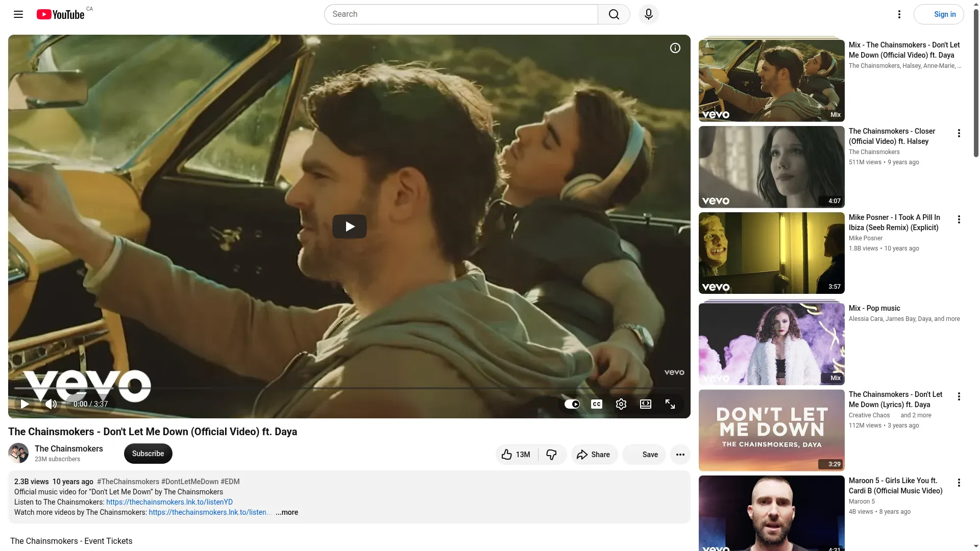Dislike this video
This screenshot has height=551, width=980.
point(552,455)
